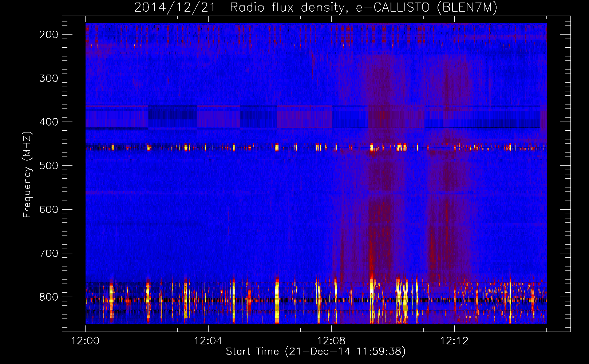Click the 12:04 time tick label
589x364 pixels.
pyautogui.click(x=208, y=341)
